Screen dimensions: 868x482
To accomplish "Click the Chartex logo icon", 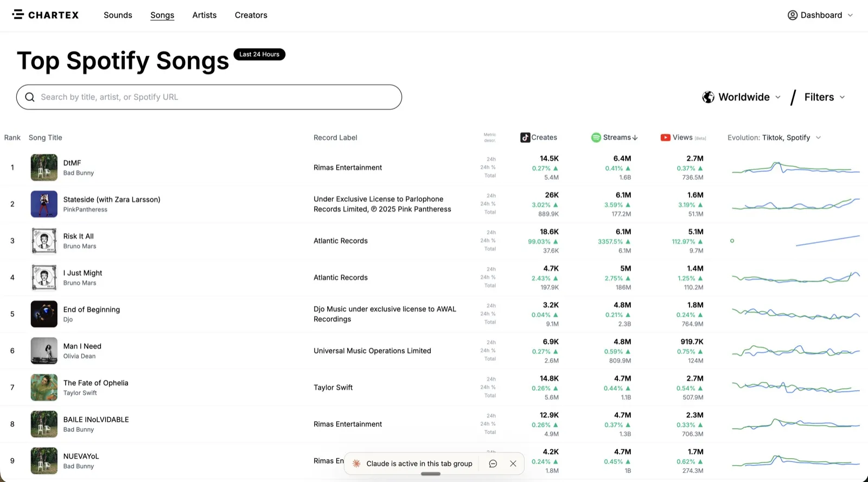I will pos(18,15).
